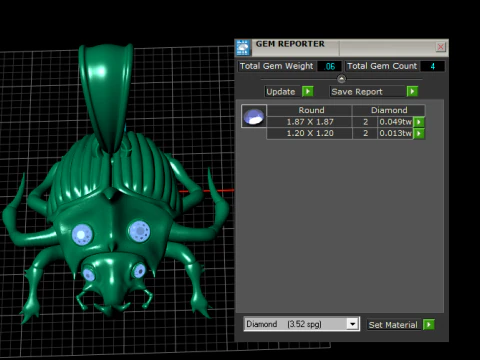Click the Total Gem Weight value .06
Screen dimensions: 480x360
(329, 66)
